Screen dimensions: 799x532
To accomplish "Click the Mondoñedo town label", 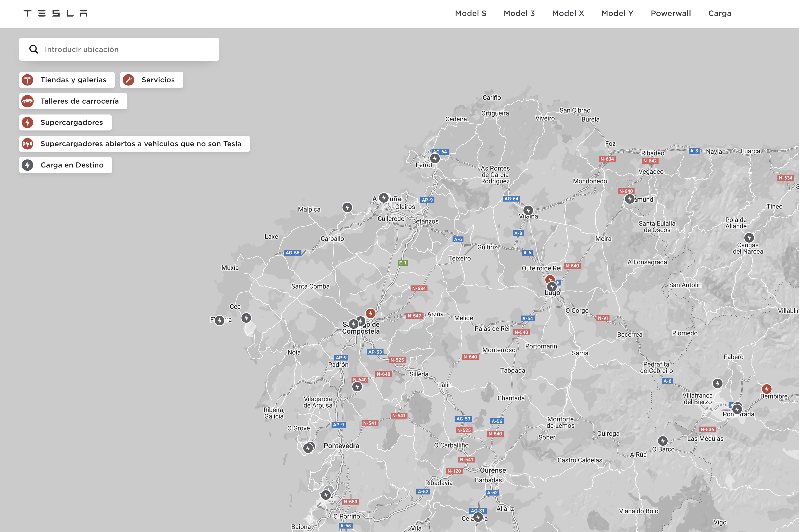I will 590,181.
